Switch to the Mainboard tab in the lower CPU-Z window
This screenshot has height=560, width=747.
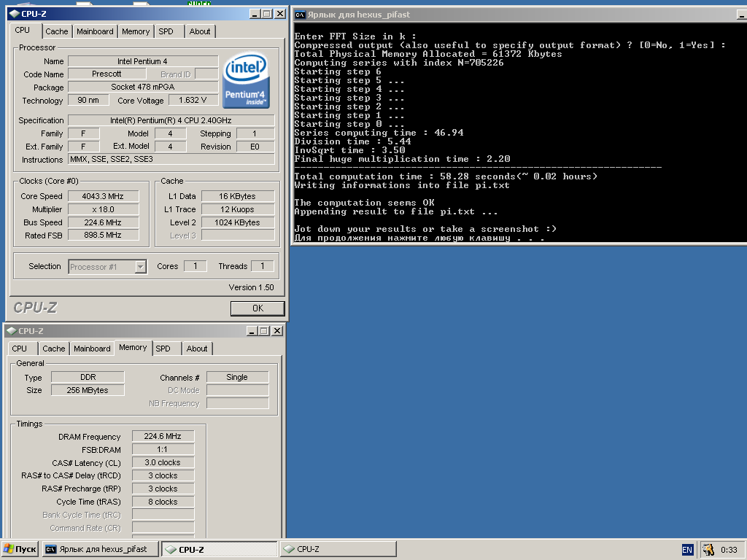[x=92, y=349]
